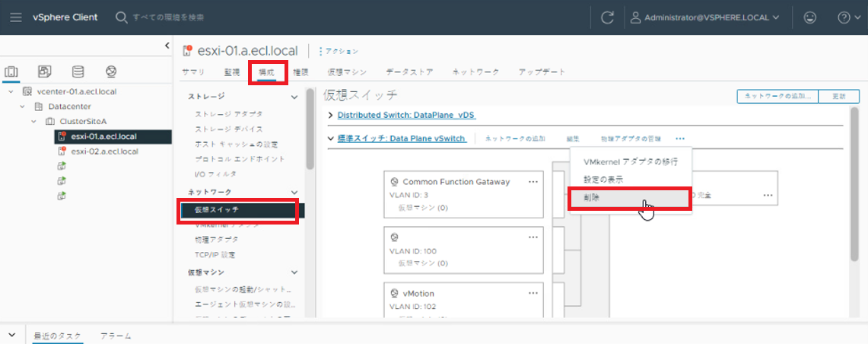The width and height of the screenshot is (868, 344).
Task: Open the smiley feedback icon
Action: point(810,18)
